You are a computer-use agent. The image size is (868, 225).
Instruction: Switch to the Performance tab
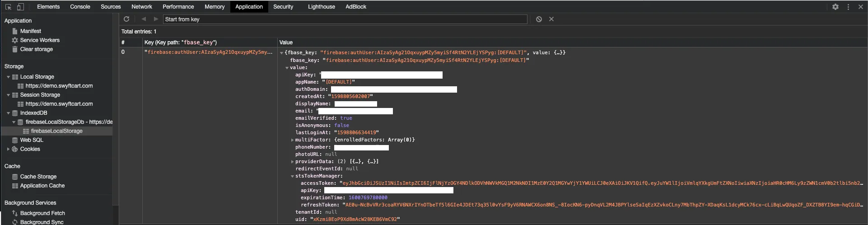coord(178,7)
